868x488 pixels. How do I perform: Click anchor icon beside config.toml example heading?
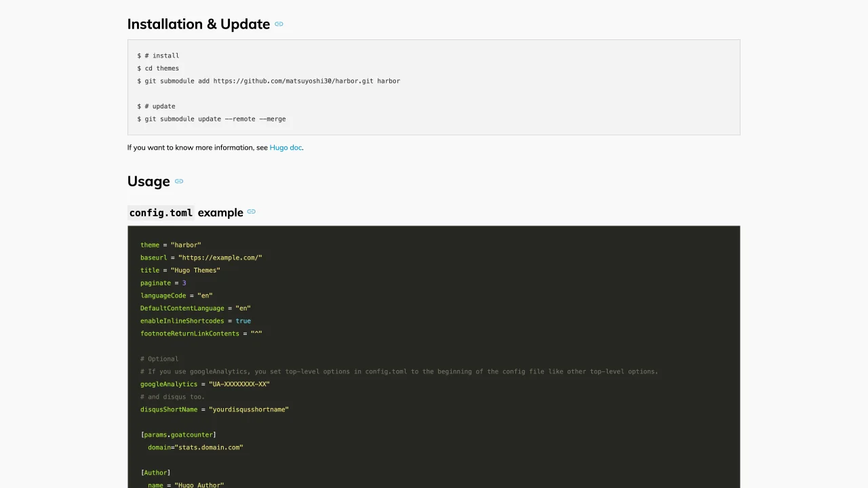click(252, 212)
